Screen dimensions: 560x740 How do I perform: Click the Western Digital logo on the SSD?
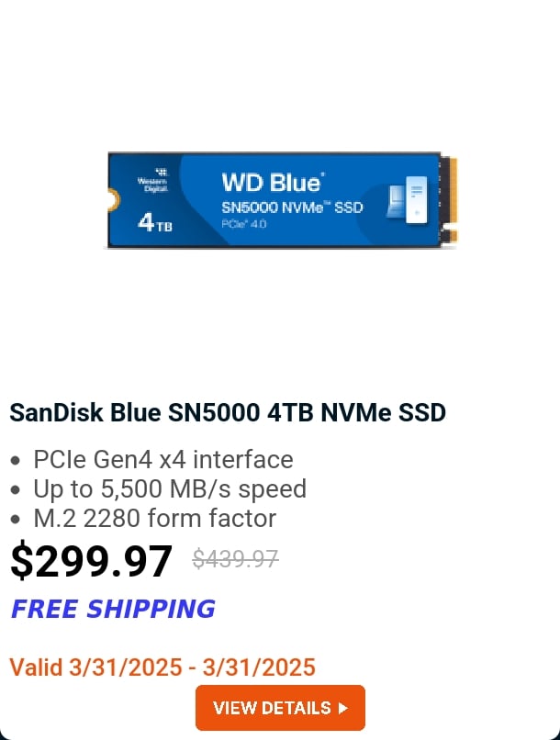coord(152,181)
